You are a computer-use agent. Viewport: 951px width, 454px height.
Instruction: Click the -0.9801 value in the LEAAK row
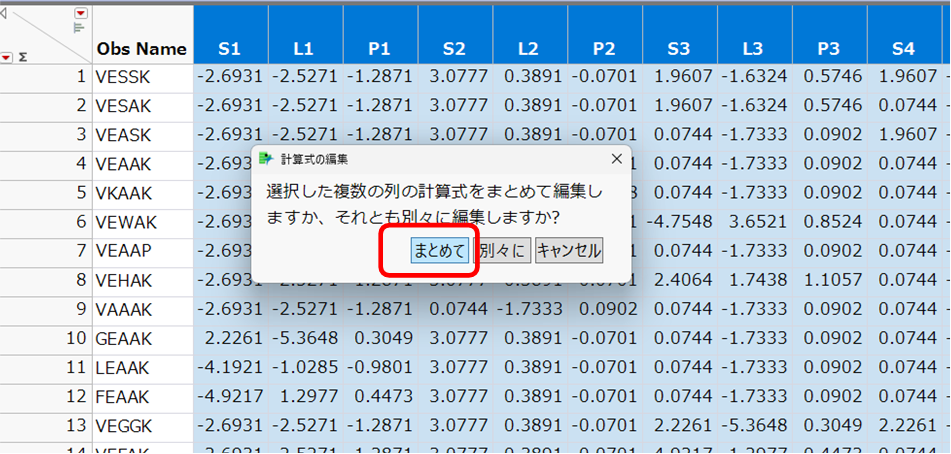pos(380,368)
